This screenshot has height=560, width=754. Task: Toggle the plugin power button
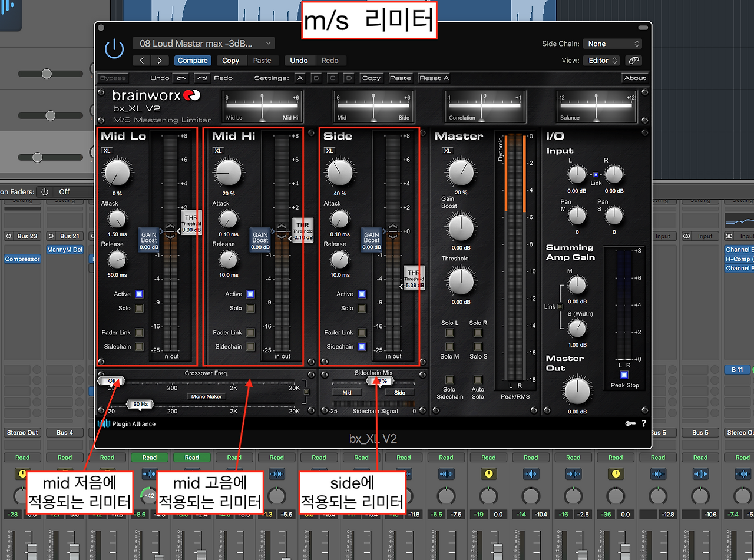coord(114,49)
